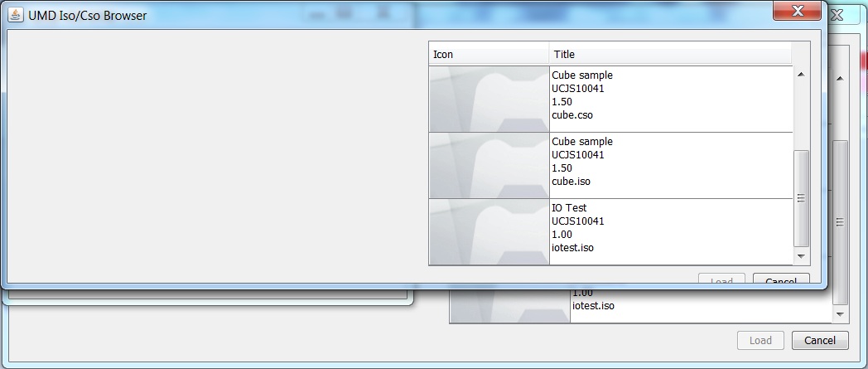Screen dimensions: 868x369
Task: Click Load button in the background window
Action: (x=760, y=340)
